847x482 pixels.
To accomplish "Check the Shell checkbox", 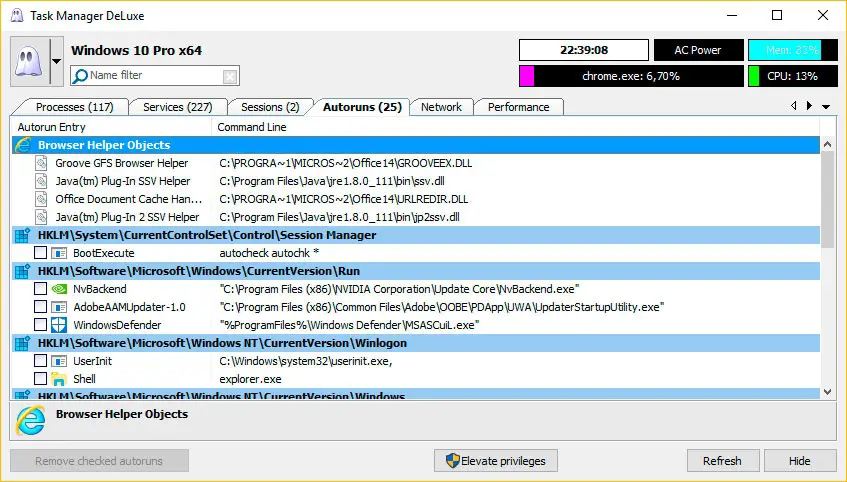I will coord(41,378).
